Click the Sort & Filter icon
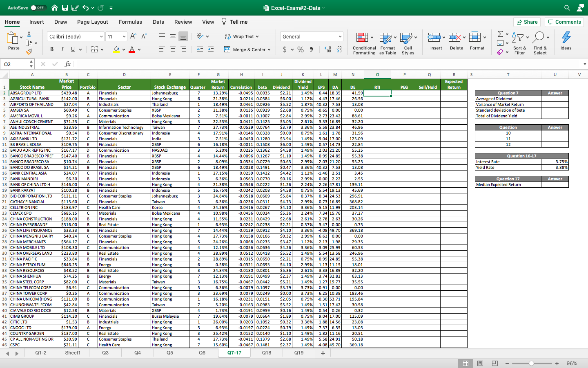 tap(518, 38)
